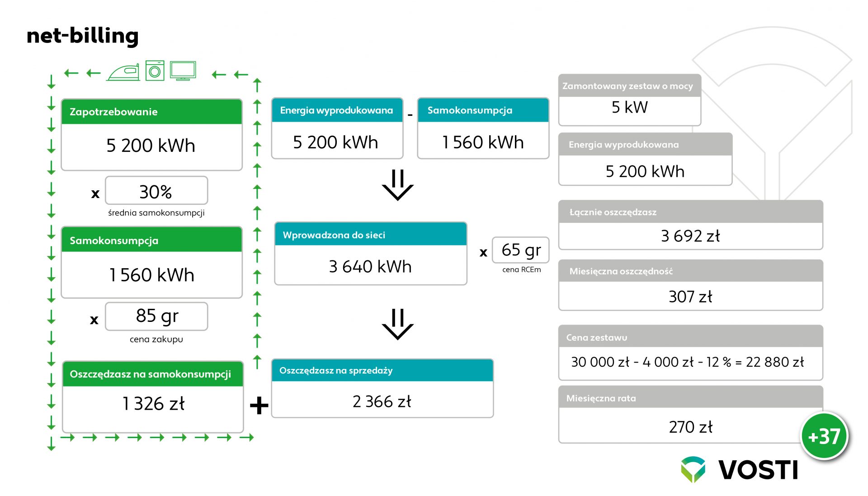Click the double arrow below Energia wyprodukowana

click(398, 185)
